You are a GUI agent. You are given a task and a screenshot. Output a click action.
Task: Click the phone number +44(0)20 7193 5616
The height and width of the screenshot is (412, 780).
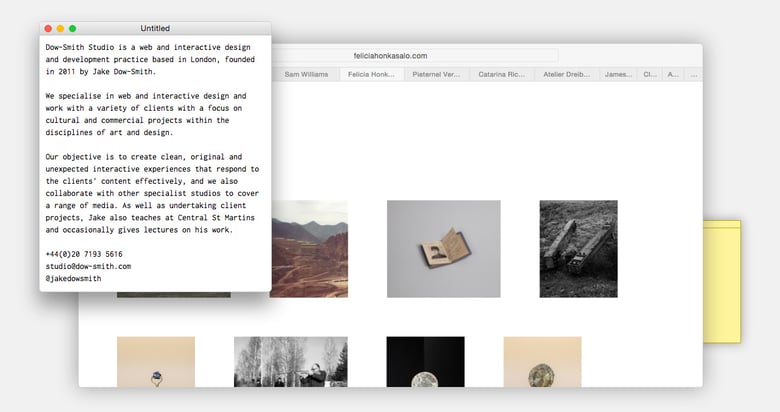pyautogui.click(x=84, y=254)
